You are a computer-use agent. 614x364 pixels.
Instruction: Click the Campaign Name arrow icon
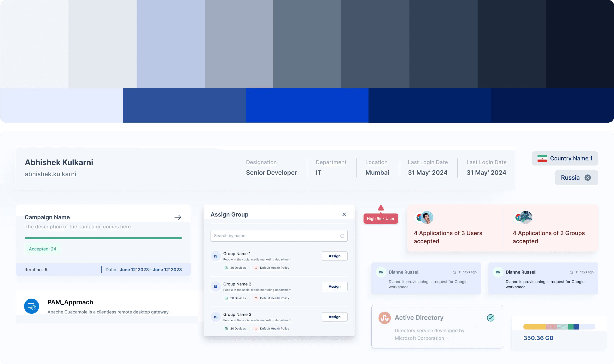point(178,217)
